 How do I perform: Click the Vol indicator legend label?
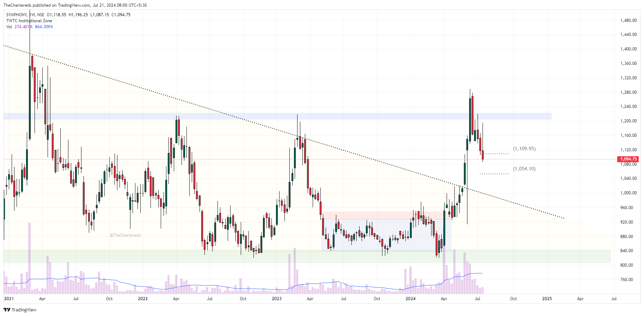9,27
